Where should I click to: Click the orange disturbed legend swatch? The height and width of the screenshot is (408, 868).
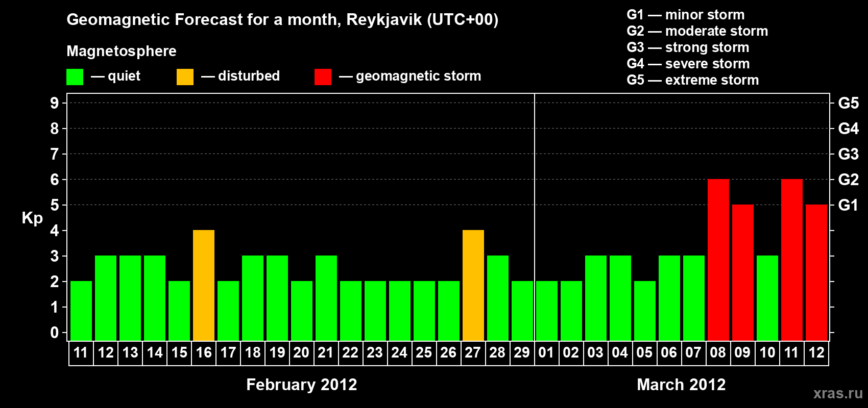click(185, 77)
